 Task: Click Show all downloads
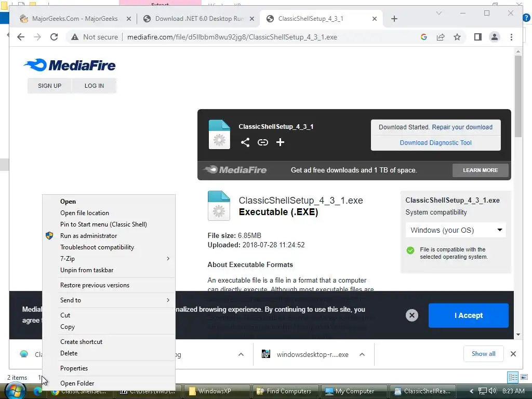pyautogui.click(x=484, y=354)
